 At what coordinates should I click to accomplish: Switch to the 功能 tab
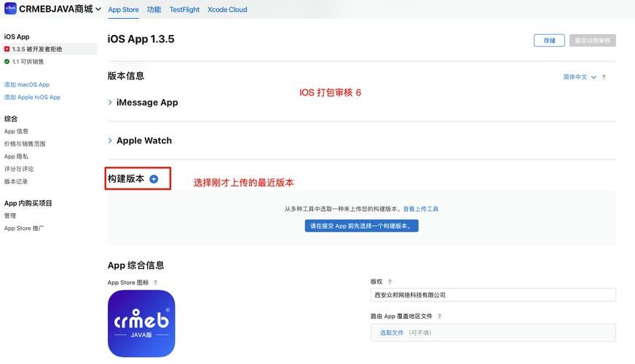[x=154, y=9]
